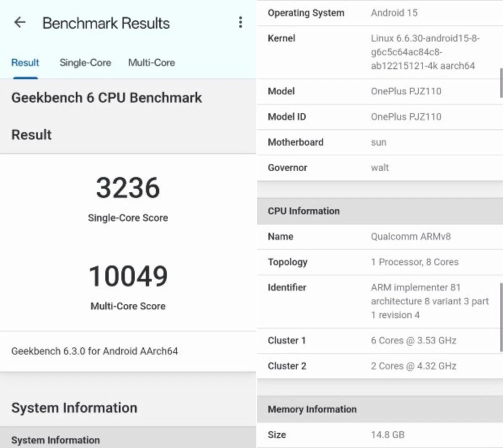Switch to the Single-Core tab
The height and width of the screenshot is (448, 503).
[85, 62]
